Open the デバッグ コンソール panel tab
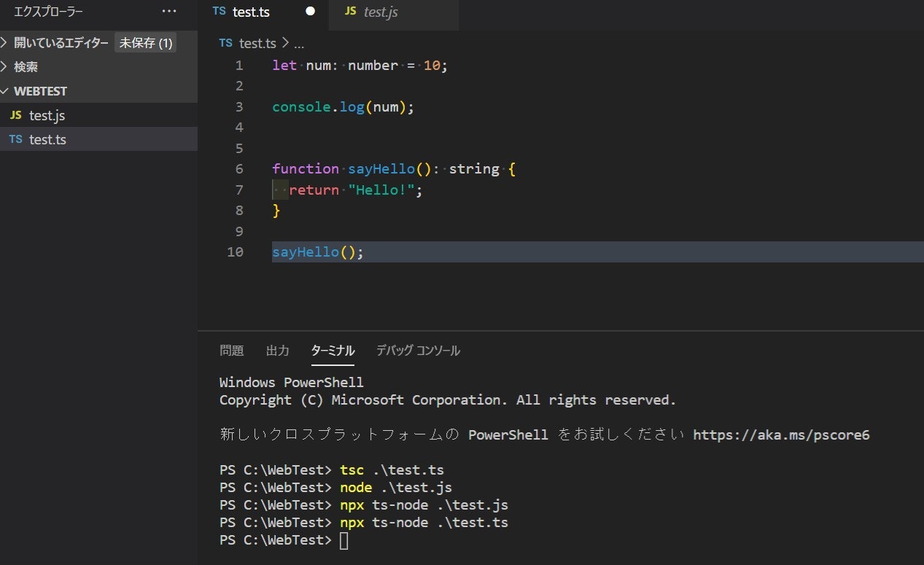Image resolution: width=924 pixels, height=565 pixels. [x=418, y=351]
